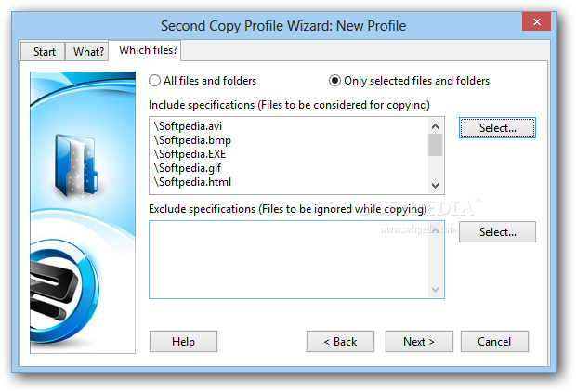576x392 pixels.
Task: Go back with the '< Back' button
Action: (340, 342)
